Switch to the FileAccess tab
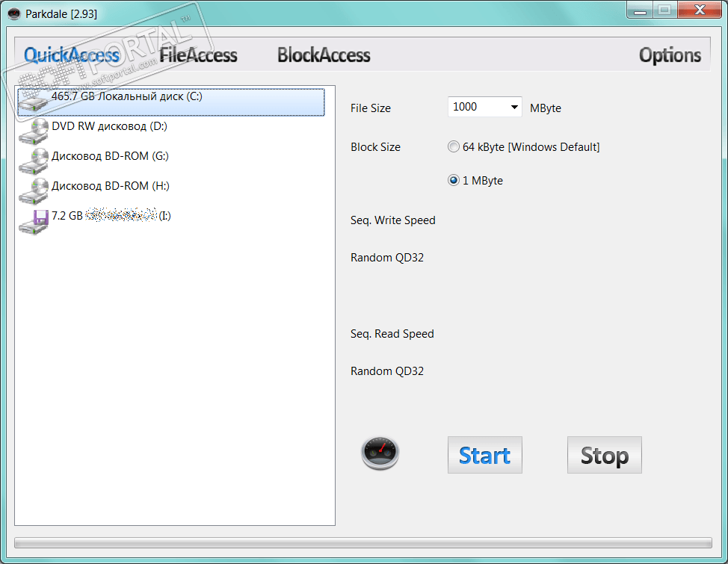Viewport: 728px width, 564px height. 198,55
